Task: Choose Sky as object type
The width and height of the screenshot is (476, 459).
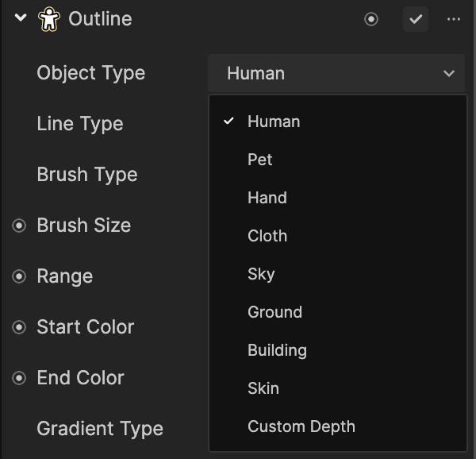Action: pyautogui.click(x=338, y=274)
